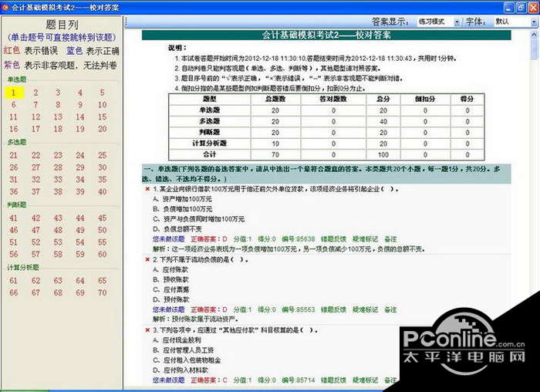Go to question number 68
540x392 pixels.
(58, 292)
